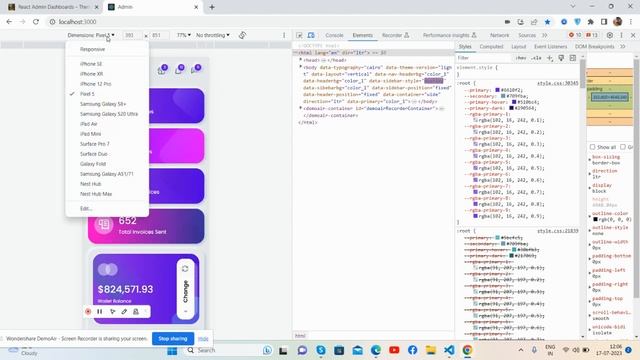
Task: Open color picker for --primary-dark swatch
Action: click(511, 108)
